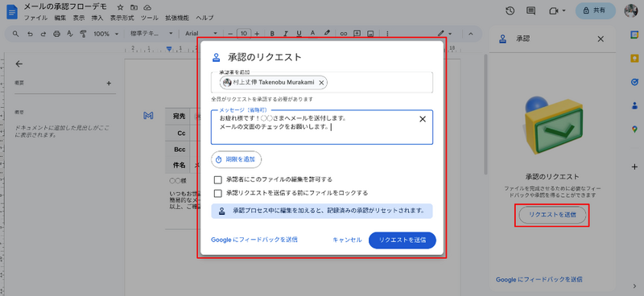Click the message text area

point(322,127)
